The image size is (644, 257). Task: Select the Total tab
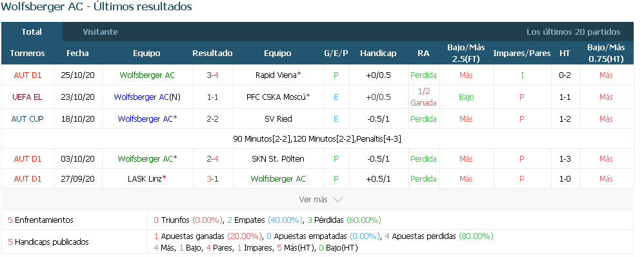pos(32,32)
